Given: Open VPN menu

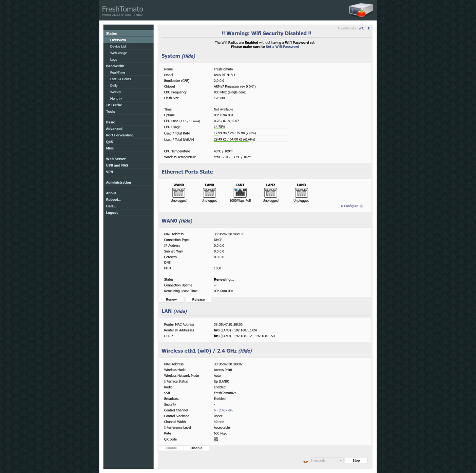Looking at the screenshot, I should (x=128, y=172).
